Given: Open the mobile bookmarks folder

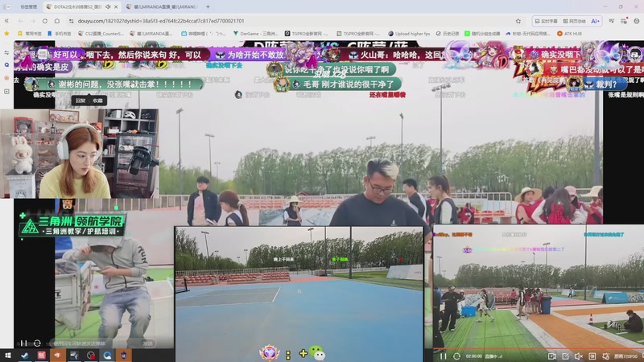Looking at the screenshot, I should (x=59, y=34).
